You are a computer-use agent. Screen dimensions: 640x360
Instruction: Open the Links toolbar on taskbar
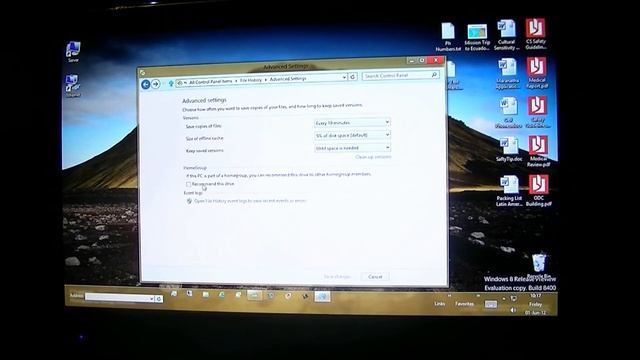click(x=440, y=304)
